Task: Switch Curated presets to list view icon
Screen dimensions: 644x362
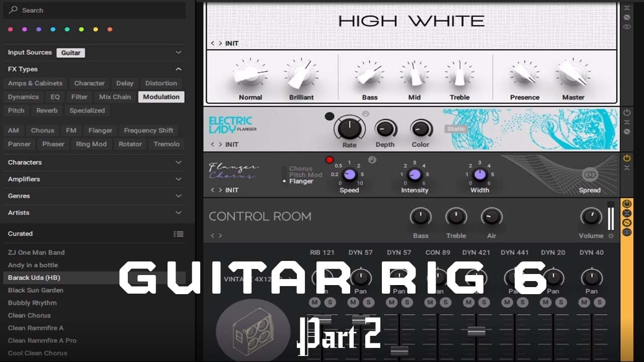Action: (x=179, y=234)
